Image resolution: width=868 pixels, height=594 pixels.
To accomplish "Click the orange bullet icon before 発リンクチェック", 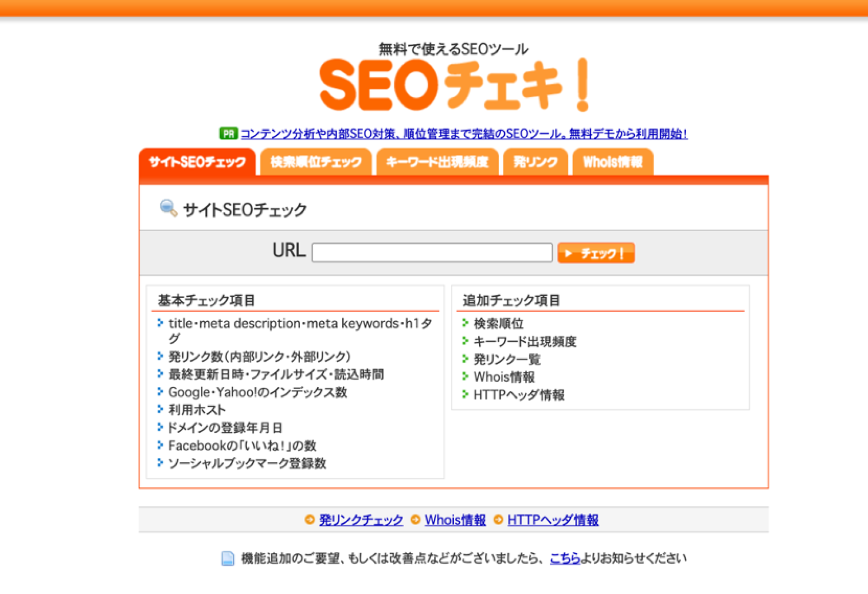I will (310, 519).
